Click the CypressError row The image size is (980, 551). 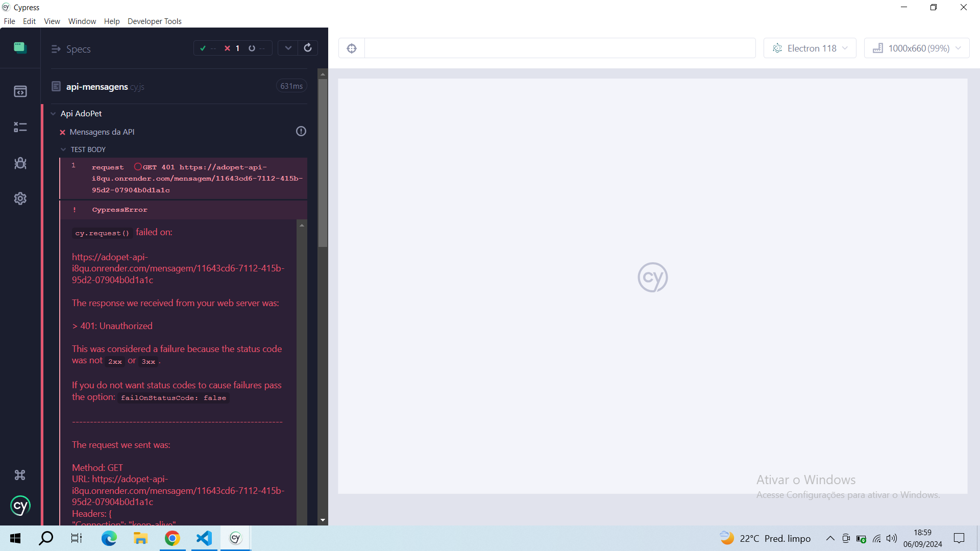[x=184, y=210]
